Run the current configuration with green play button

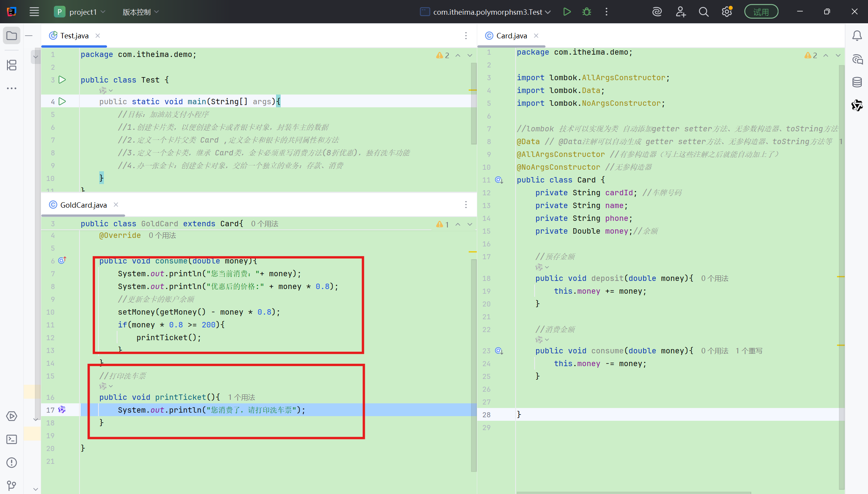[567, 12]
